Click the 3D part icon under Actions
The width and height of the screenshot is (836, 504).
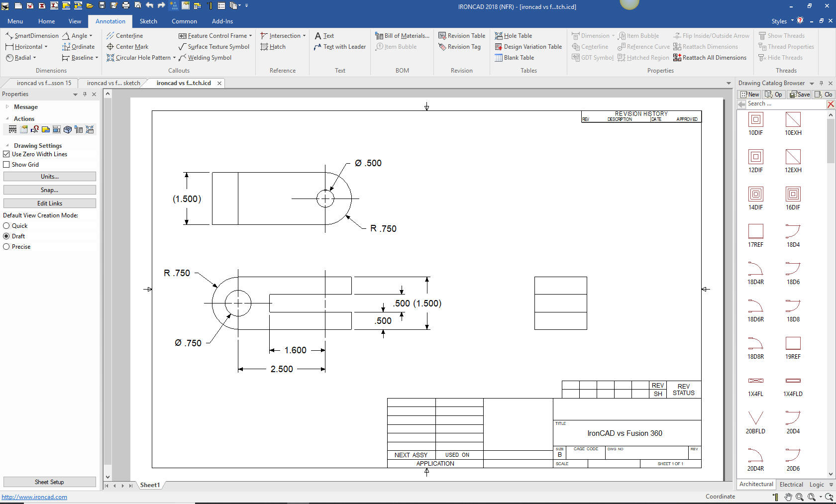pos(68,129)
